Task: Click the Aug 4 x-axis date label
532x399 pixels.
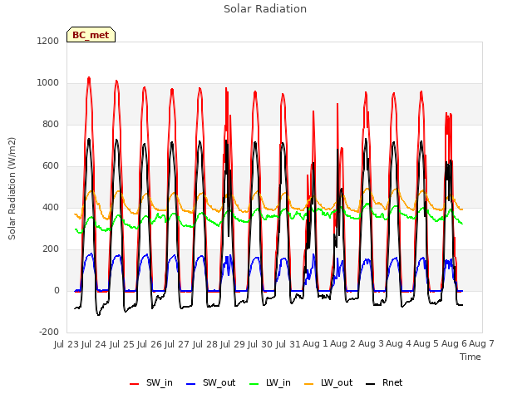Action: (398, 344)
